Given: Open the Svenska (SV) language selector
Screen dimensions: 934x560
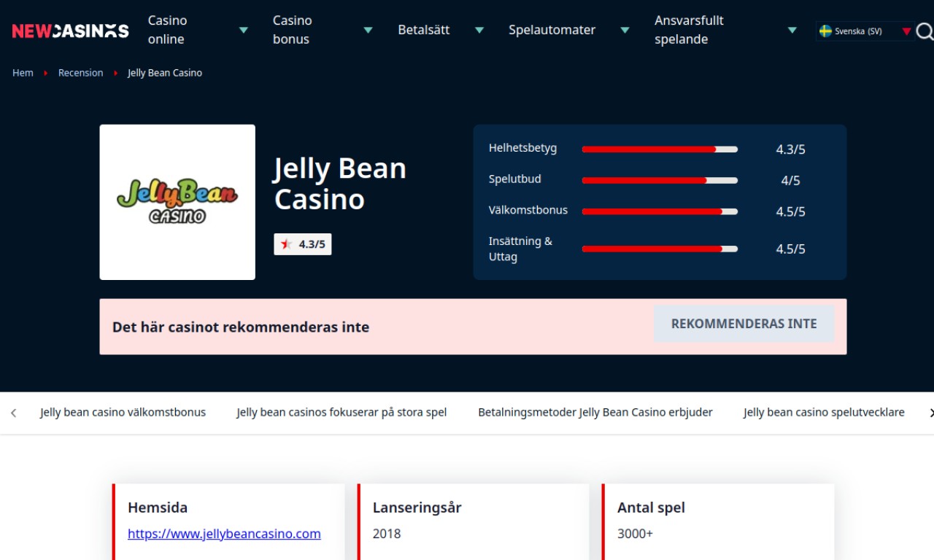Looking at the screenshot, I should [865, 31].
